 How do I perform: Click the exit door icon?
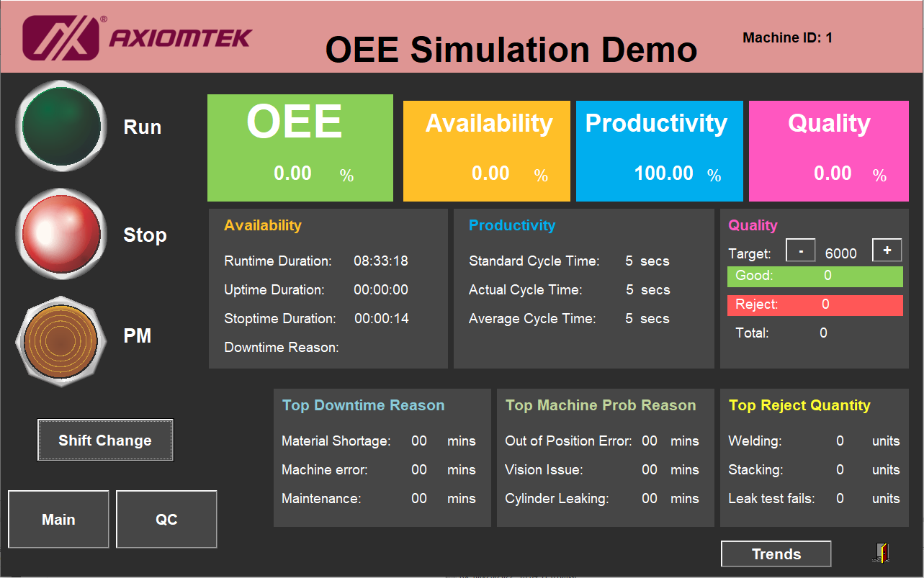click(880, 551)
